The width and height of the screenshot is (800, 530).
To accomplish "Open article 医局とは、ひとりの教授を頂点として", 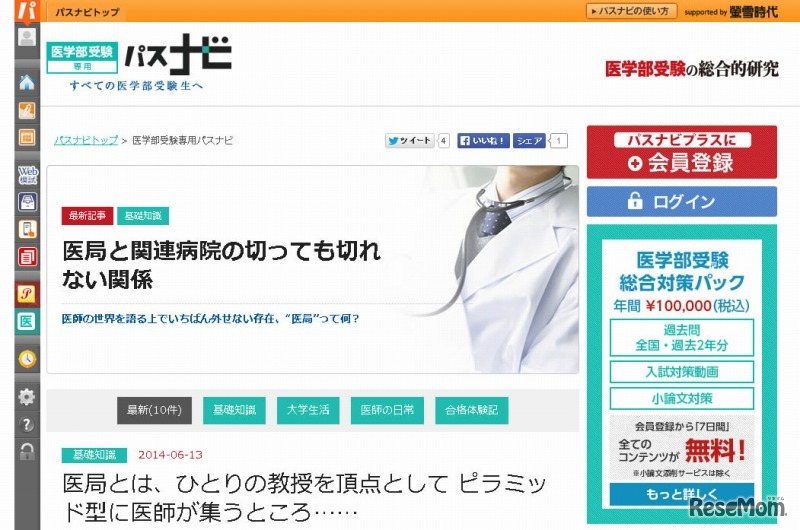I will 304,498.
